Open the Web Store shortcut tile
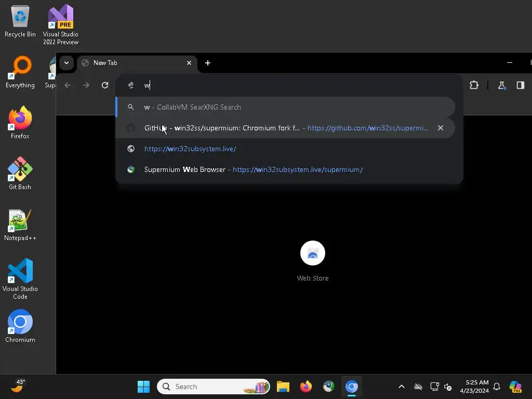532x399 pixels. (312, 261)
